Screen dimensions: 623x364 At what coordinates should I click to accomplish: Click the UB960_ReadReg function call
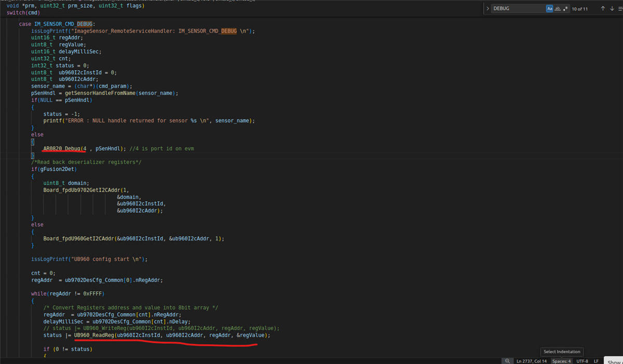click(94, 335)
